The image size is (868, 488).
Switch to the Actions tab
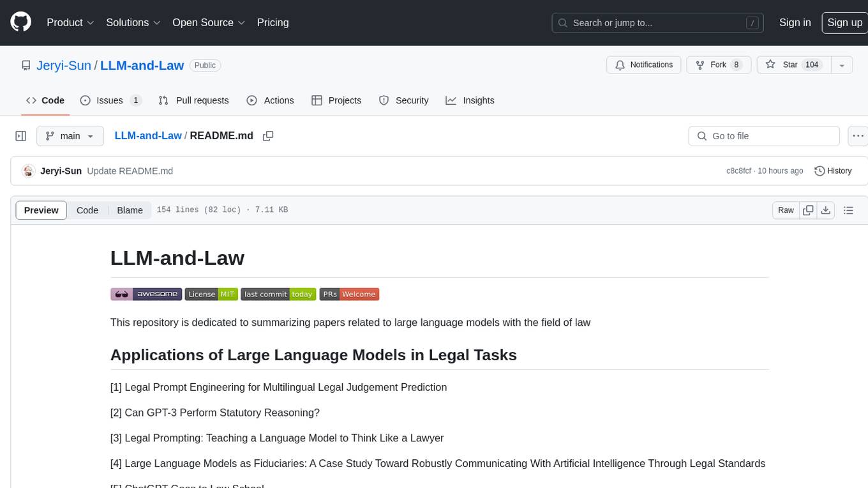(270, 100)
